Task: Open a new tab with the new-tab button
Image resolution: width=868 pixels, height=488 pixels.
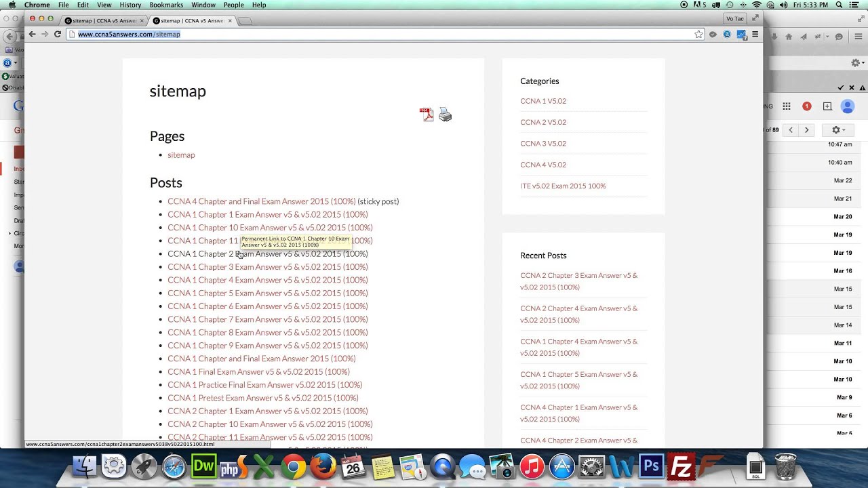Action: [x=245, y=21]
